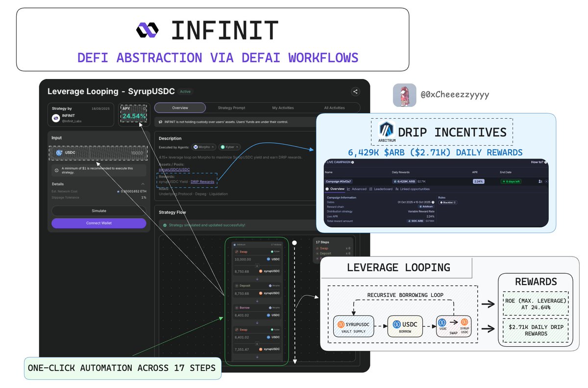
Task: Expand the 17 Steps summary panel
Action: click(323, 242)
